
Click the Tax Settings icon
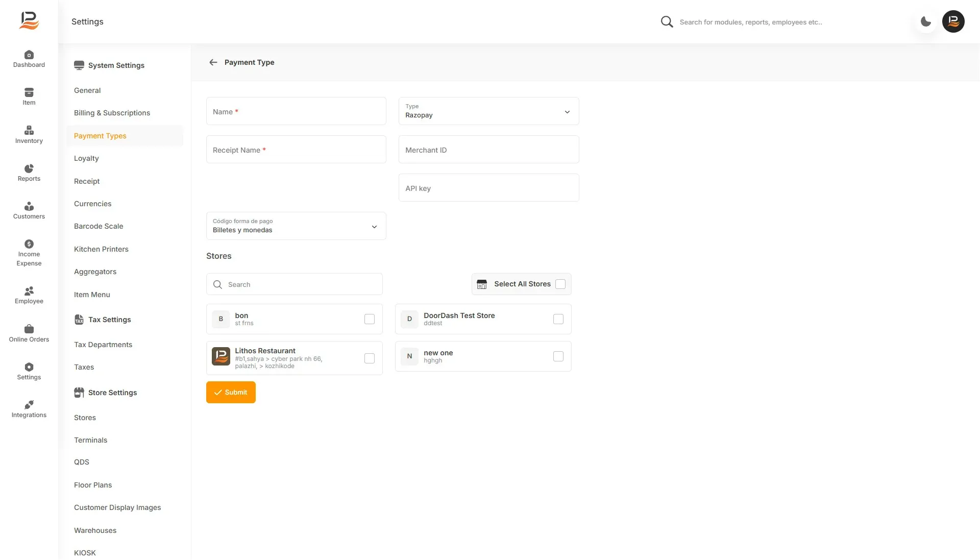[79, 320]
